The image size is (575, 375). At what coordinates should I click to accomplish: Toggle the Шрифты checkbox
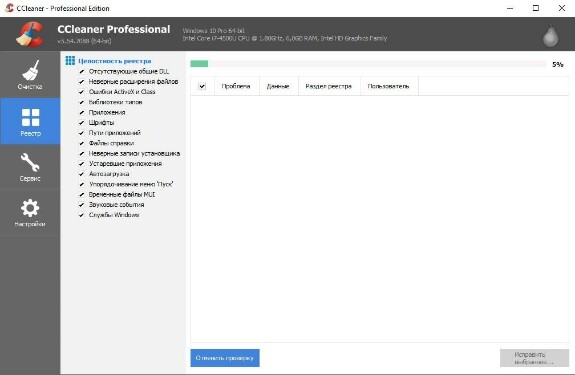point(81,123)
